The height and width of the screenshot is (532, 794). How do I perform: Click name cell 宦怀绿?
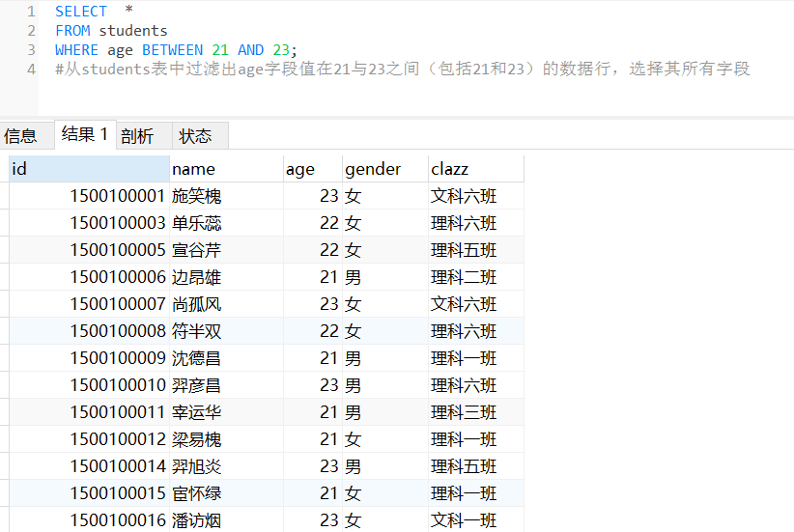[226, 493]
